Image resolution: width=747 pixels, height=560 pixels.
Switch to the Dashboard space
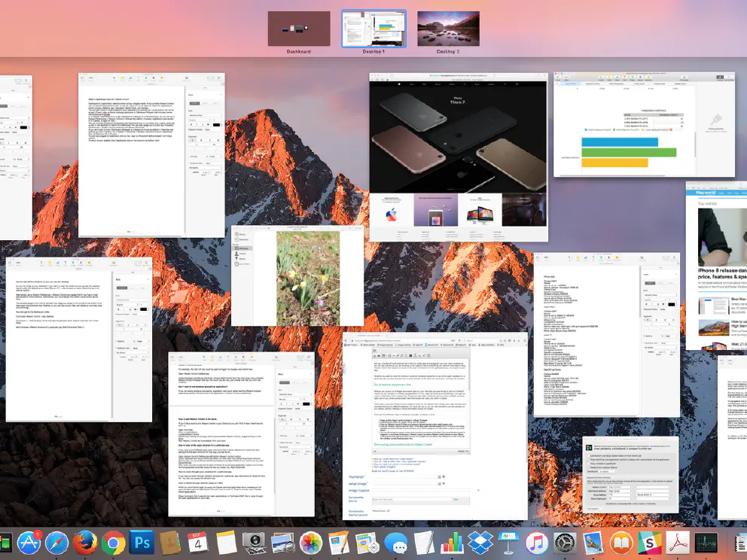click(x=299, y=29)
